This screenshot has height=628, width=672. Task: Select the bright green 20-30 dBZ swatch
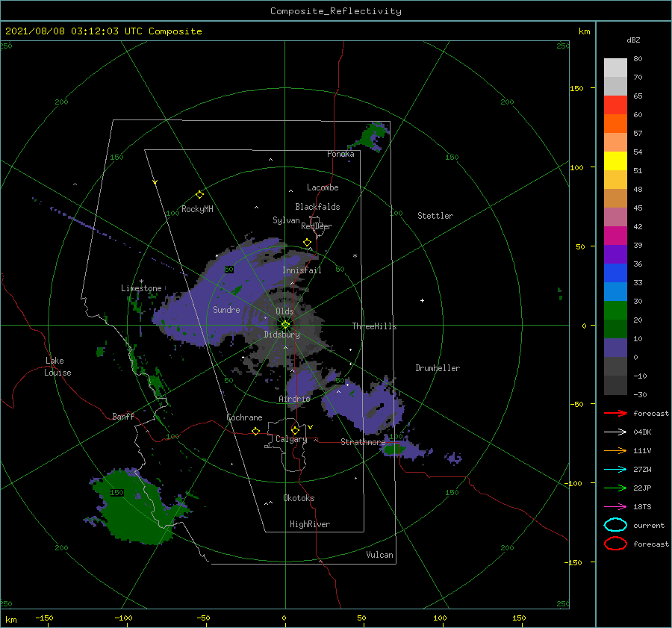[x=615, y=311]
